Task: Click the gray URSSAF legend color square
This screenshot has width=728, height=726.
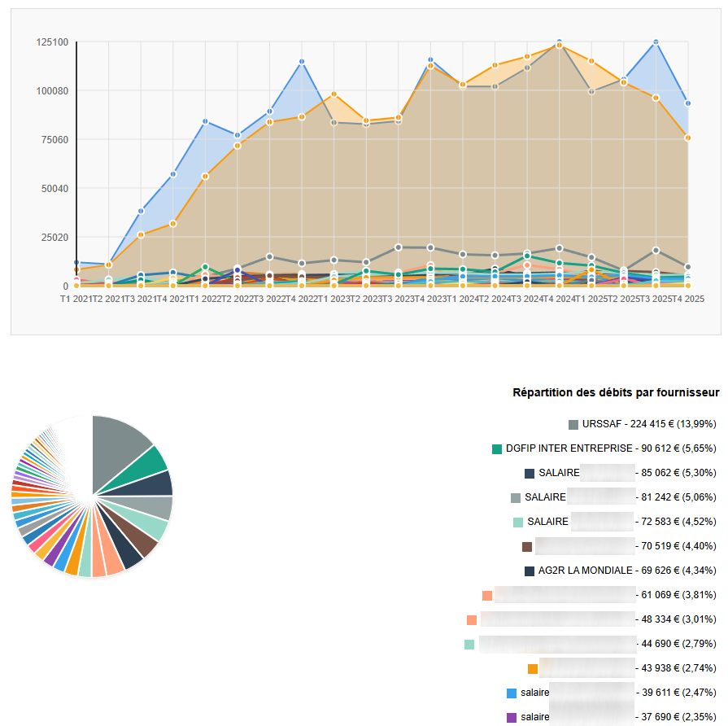Action: pyautogui.click(x=572, y=424)
